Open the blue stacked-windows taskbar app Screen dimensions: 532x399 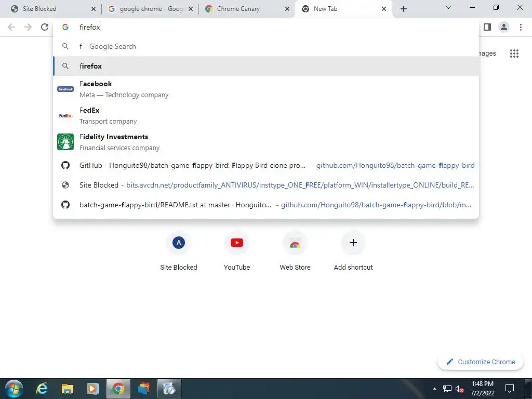[x=143, y=389]
